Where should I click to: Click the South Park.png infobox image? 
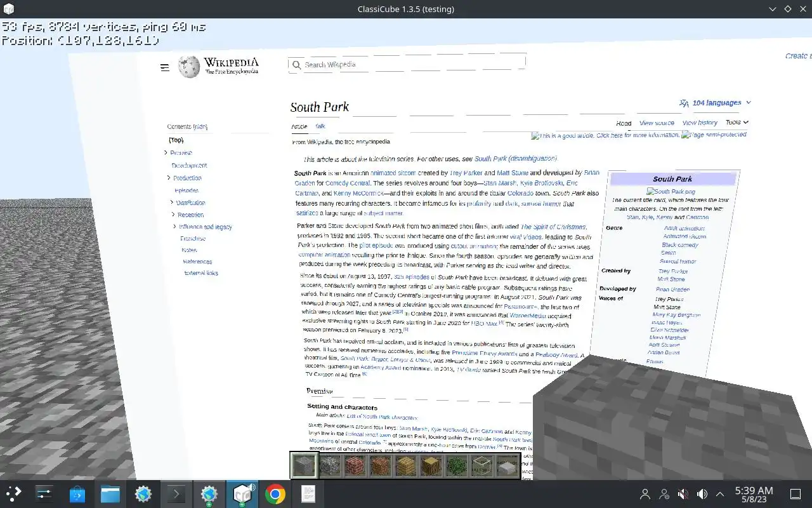pyautogui.click(x=671, y=192)
